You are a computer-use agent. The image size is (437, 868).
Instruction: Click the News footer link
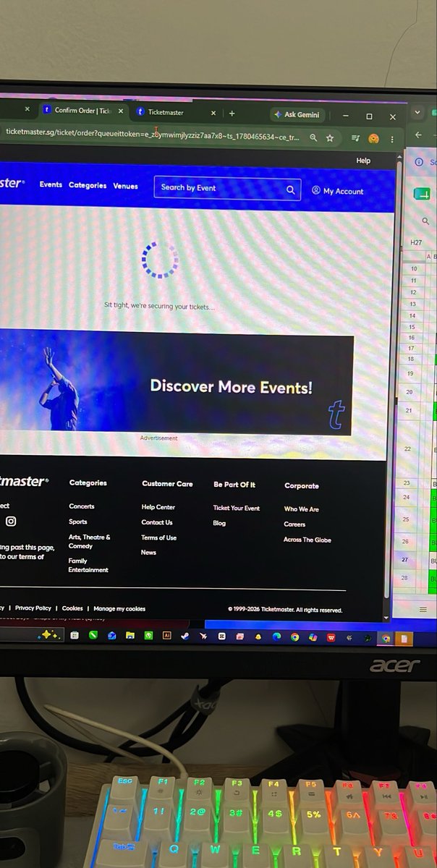[148, 553]
